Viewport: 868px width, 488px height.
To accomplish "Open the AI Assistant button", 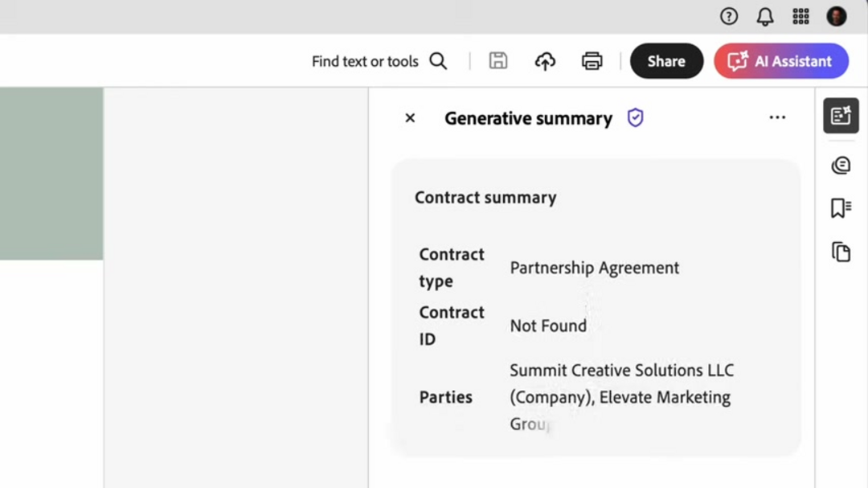I will [781, 61].
